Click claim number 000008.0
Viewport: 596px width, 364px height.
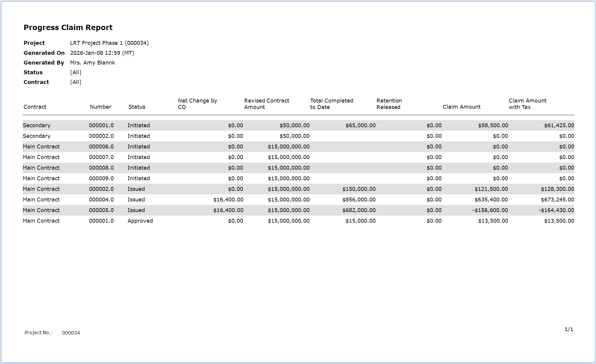tap(101, 168)
